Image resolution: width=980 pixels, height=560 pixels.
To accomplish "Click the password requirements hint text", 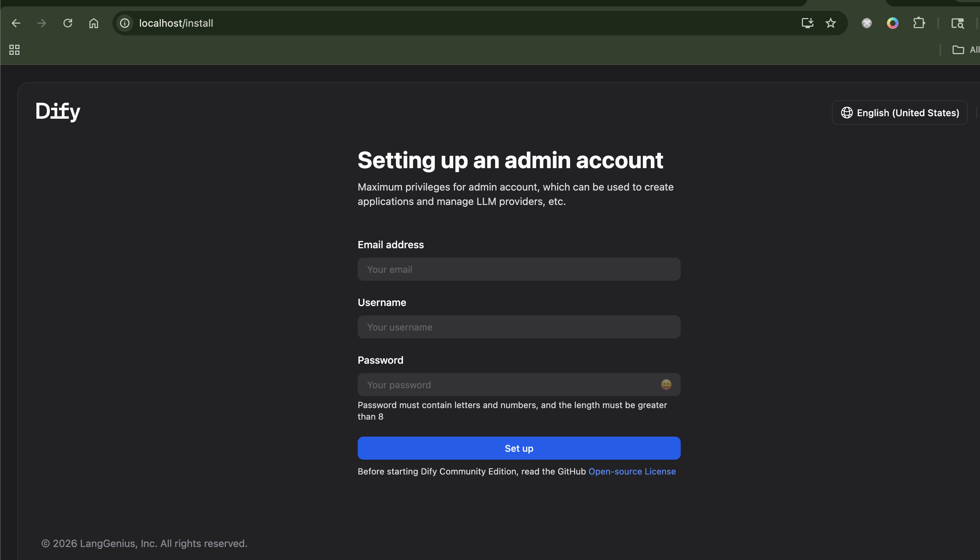I will coord(512,411).
